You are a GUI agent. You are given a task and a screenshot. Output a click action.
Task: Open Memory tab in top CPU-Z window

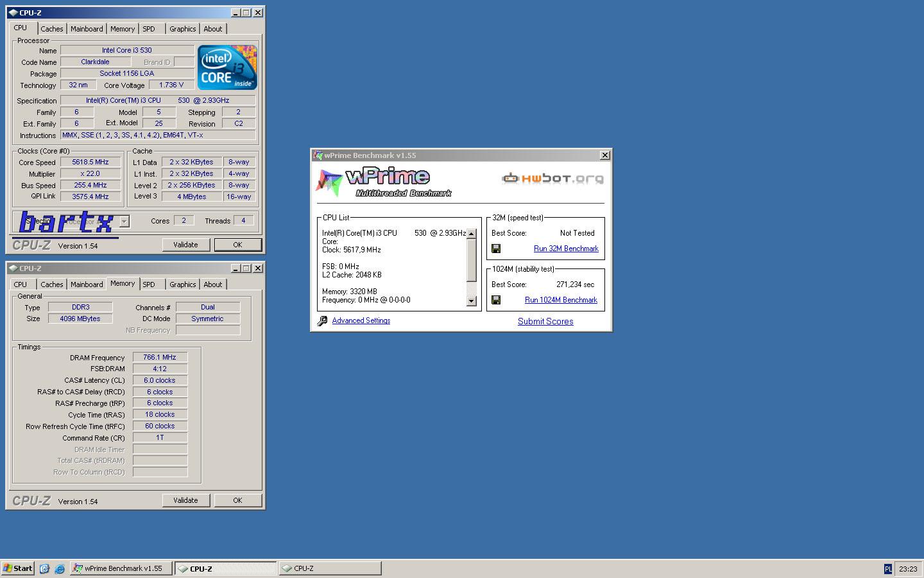point(123,29)
